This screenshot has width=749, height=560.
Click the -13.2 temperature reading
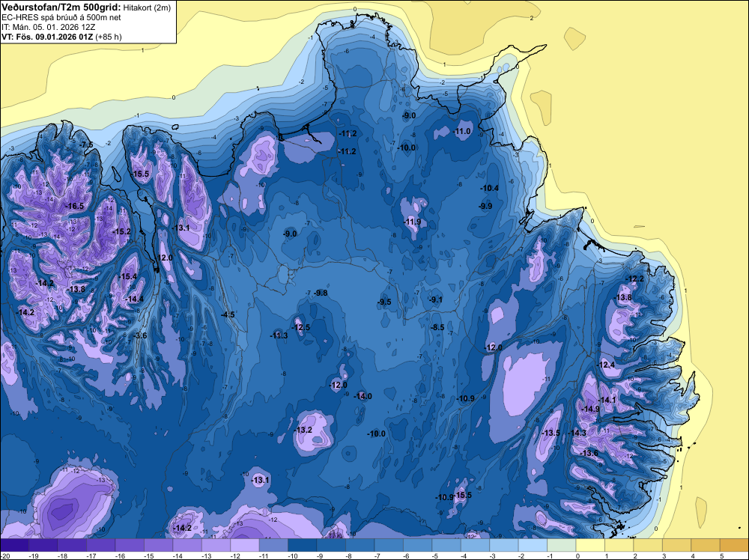[303, 430]
